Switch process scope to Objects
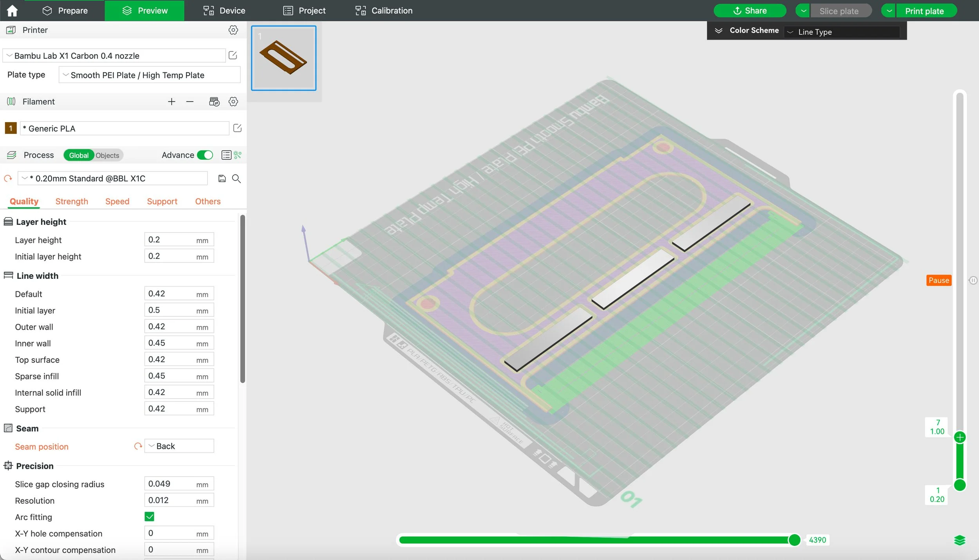 (107, 155)
